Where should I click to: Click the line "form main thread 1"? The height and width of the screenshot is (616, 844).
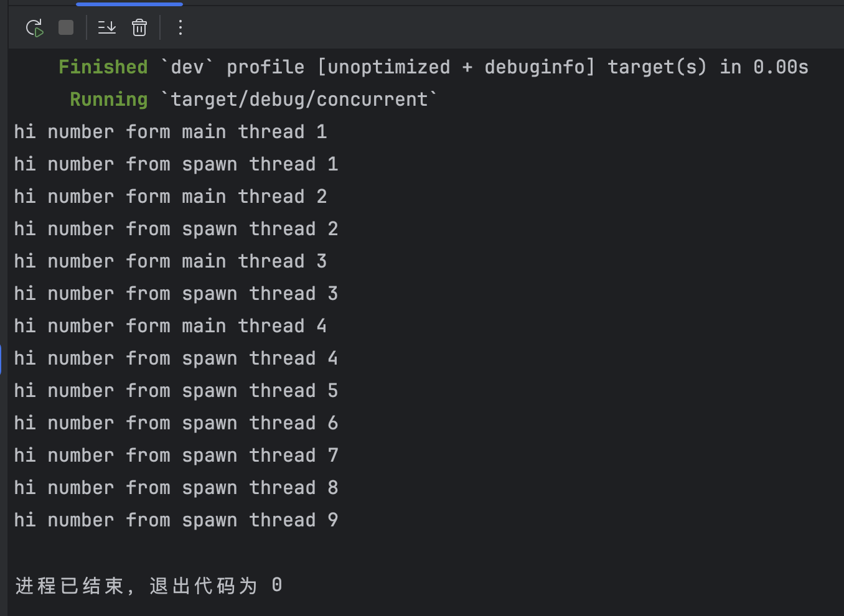tap(170, 132)
